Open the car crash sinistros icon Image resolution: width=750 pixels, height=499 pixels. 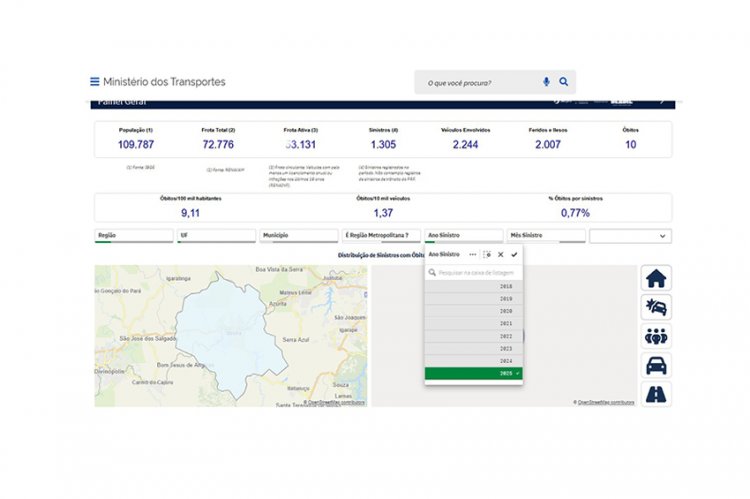tap(656, 307)
